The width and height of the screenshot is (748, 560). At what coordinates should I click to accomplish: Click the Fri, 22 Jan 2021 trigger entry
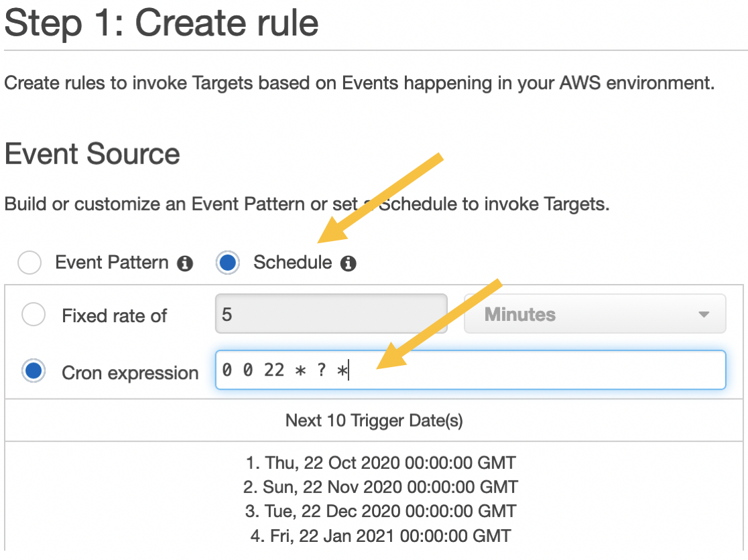[381, 536]
